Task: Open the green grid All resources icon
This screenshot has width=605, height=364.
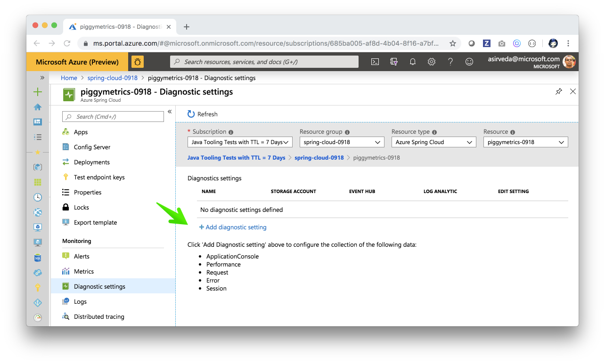Action: 38,182
